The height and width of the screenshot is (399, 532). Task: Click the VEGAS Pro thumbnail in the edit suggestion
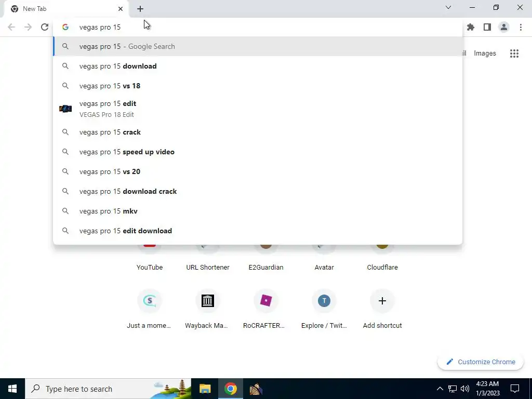65,109
